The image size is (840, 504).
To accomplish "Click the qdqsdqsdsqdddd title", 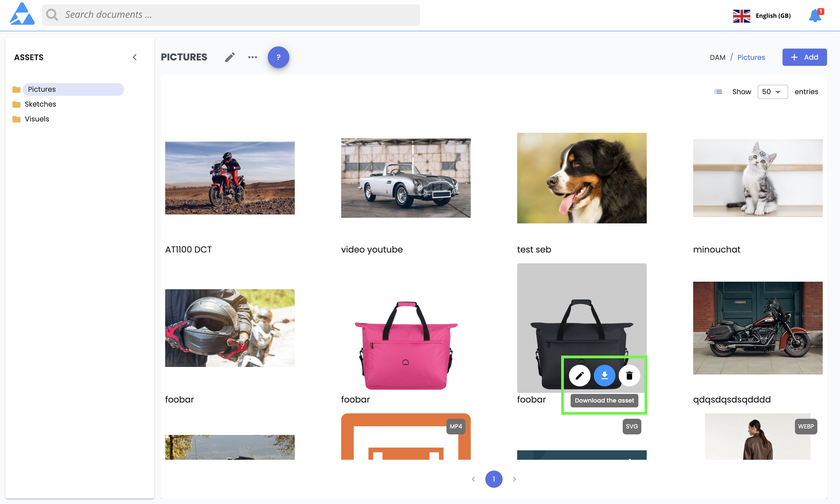I will coord(732,400).
